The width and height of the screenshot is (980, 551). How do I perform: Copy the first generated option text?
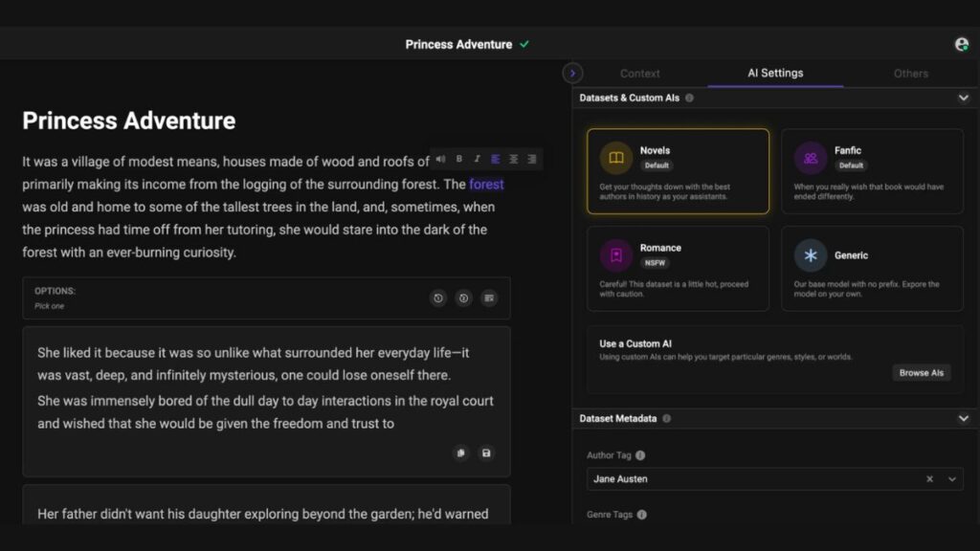coord(461,453)
